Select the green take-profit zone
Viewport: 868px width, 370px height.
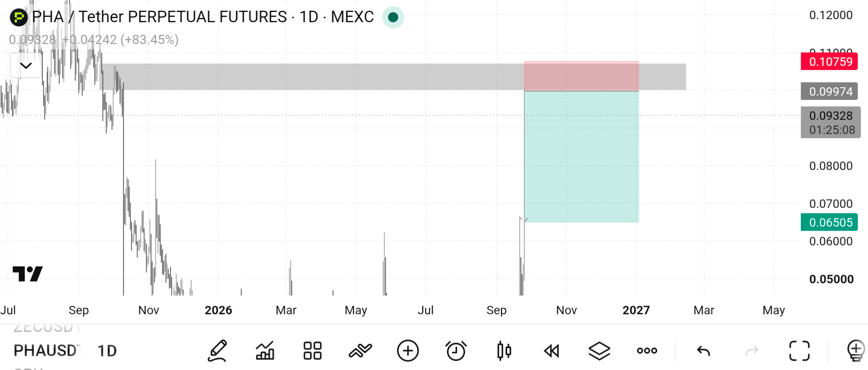(x=581, y=156)
